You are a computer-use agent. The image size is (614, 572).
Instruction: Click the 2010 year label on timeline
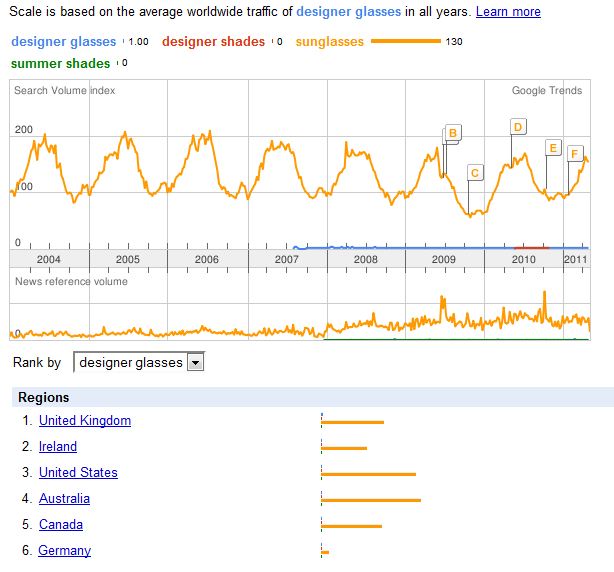(x=524, y=259)
